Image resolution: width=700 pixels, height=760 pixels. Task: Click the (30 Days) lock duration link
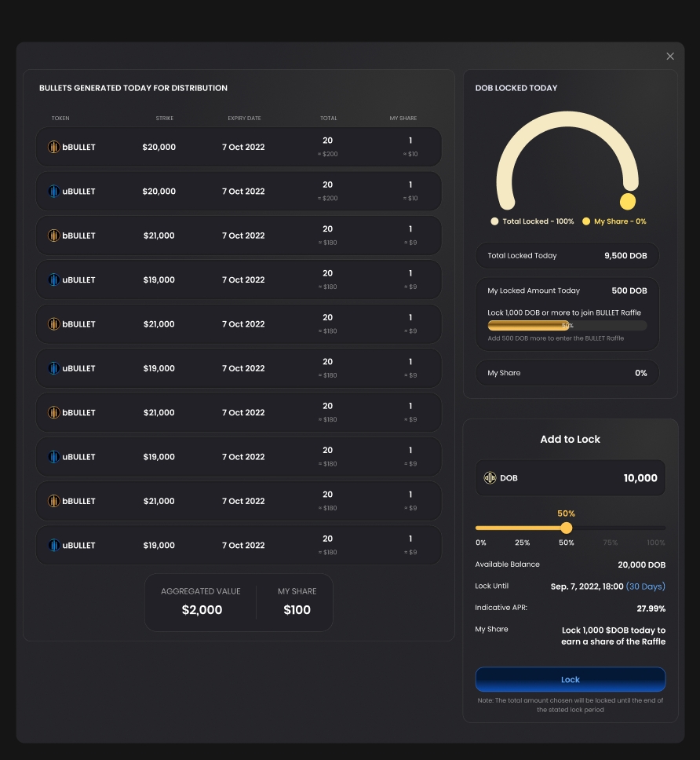(645, 586)
